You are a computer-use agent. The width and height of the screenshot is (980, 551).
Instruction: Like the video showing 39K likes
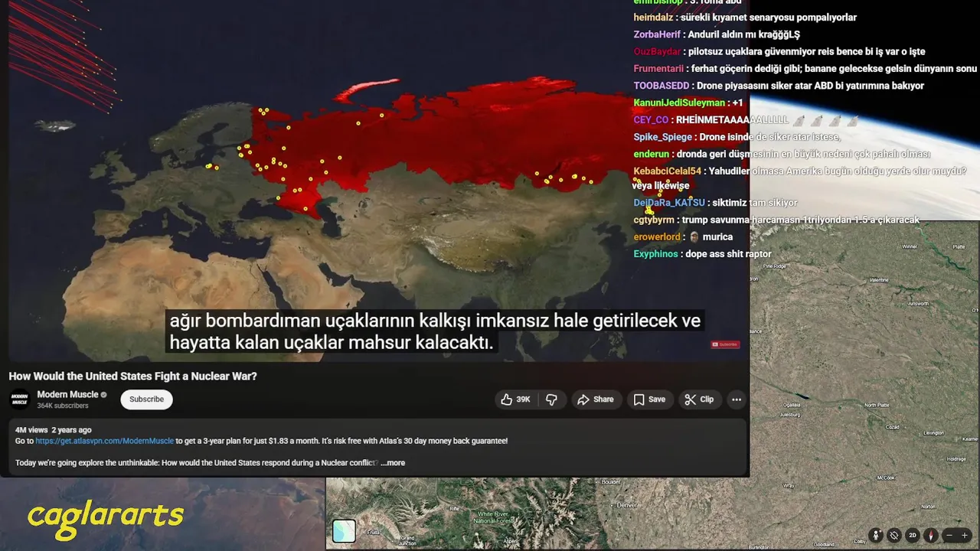coord(515,399)
